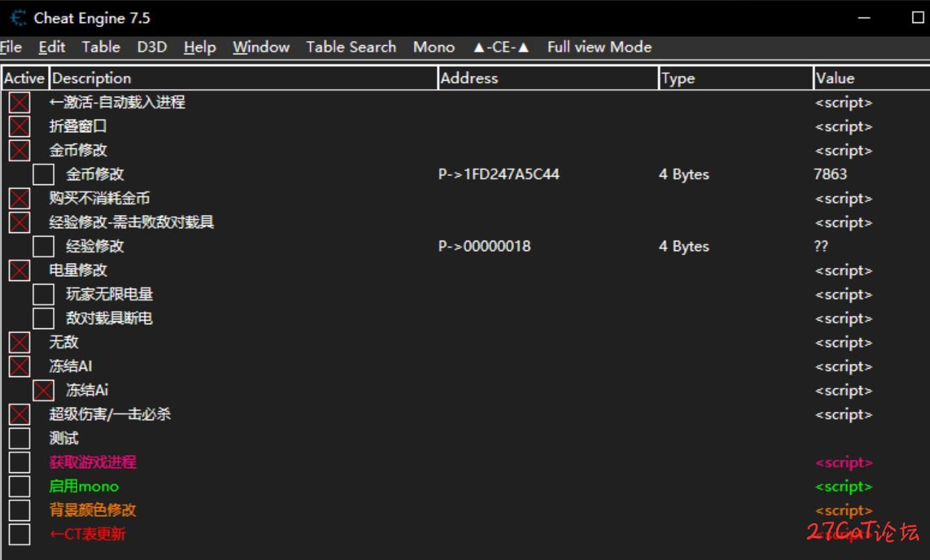Sort by the Address column header
Viewport: 930px width, 560px height.
tap(549, 78)
